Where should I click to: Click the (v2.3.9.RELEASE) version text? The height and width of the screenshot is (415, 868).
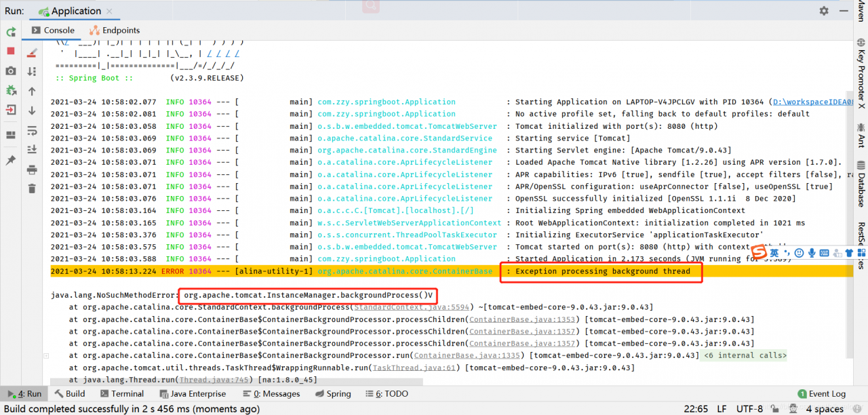pyautogui.click(x=207, y=78)
